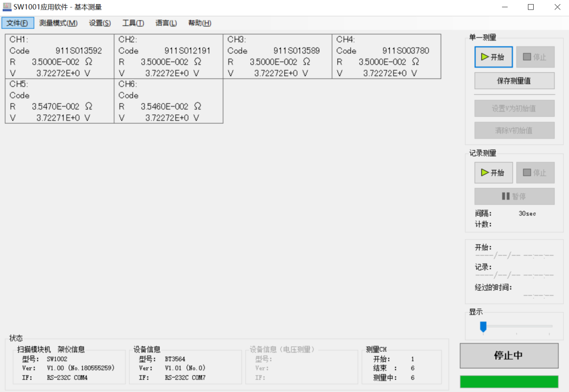Click the 停止 button under 记录测量
The width and height of the screenshot is (569, 392).
535,173
